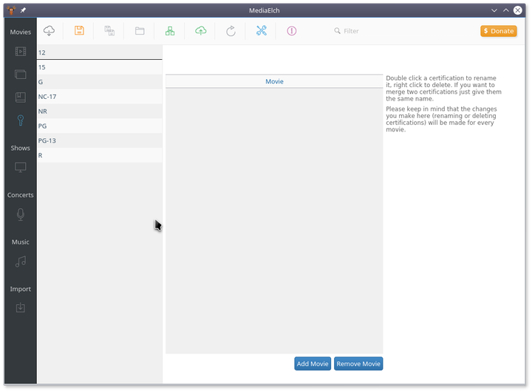Click the green Kodi sync network icon
This screenshot has width=532, height=392.
(170, 31)
